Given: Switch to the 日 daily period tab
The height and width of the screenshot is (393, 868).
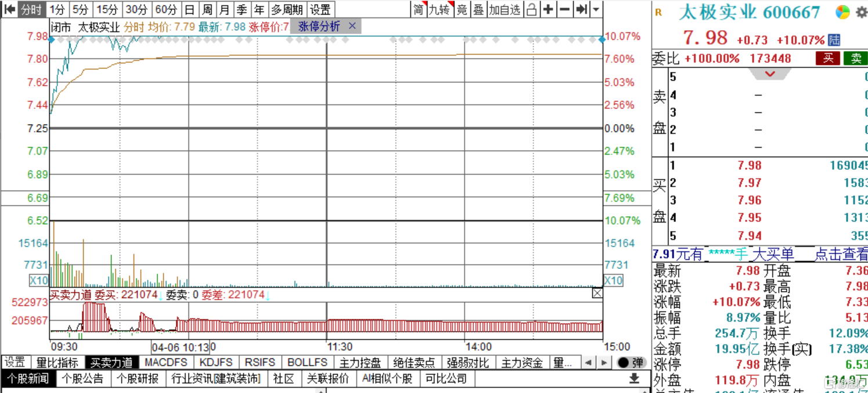Looking at the screenshot, I should [x=189, y=9].
